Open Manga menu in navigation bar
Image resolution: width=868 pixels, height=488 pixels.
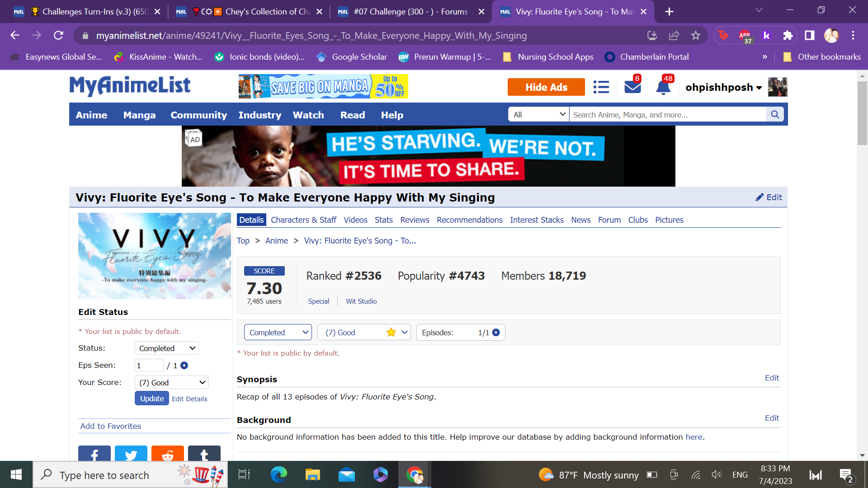click(140, 115)
